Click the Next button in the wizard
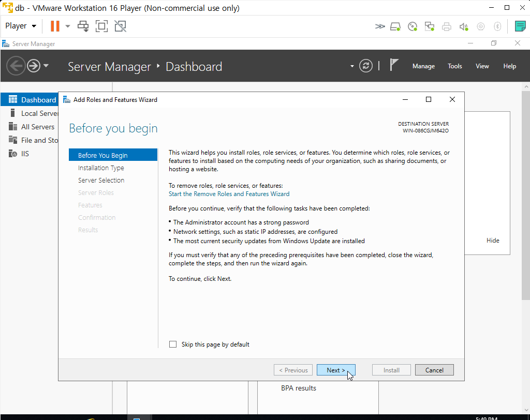530x420 pixels. [x=335, y=370]
